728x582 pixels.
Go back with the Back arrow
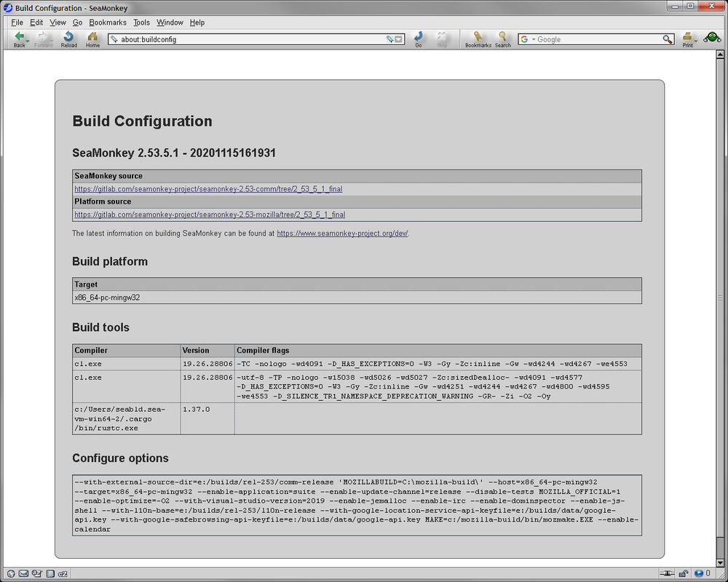click(x=19, y=39)
